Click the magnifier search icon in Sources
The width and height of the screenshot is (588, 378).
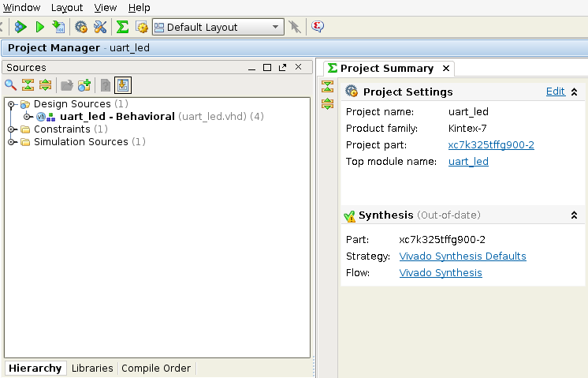(11, 85)
